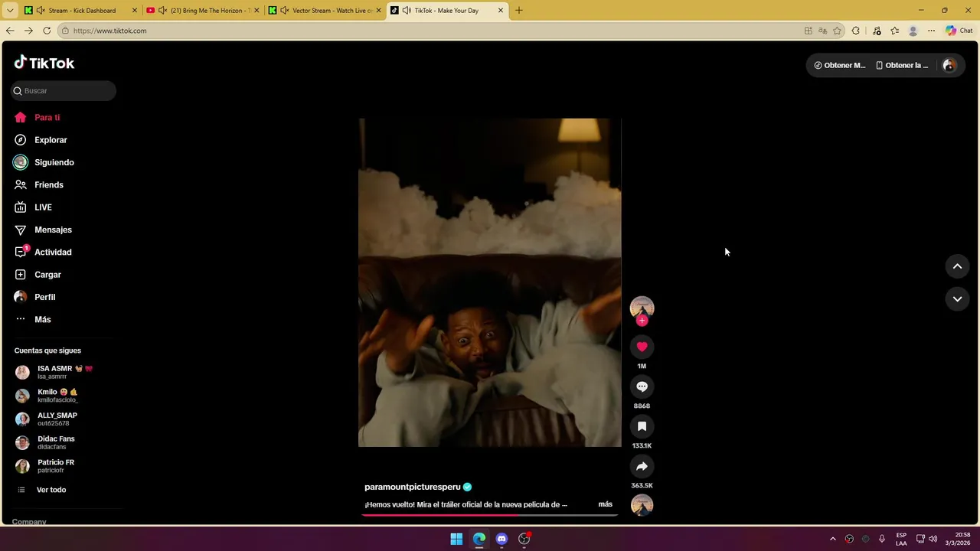The image size is (980, 551).
Task: Open browser Settings and more menu
Action: click(931, 31)
